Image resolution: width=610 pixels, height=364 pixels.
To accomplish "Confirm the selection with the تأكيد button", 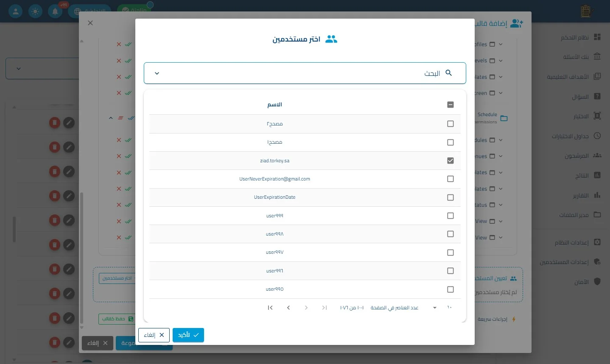I will pyautogui.click(x=188, y=335).
